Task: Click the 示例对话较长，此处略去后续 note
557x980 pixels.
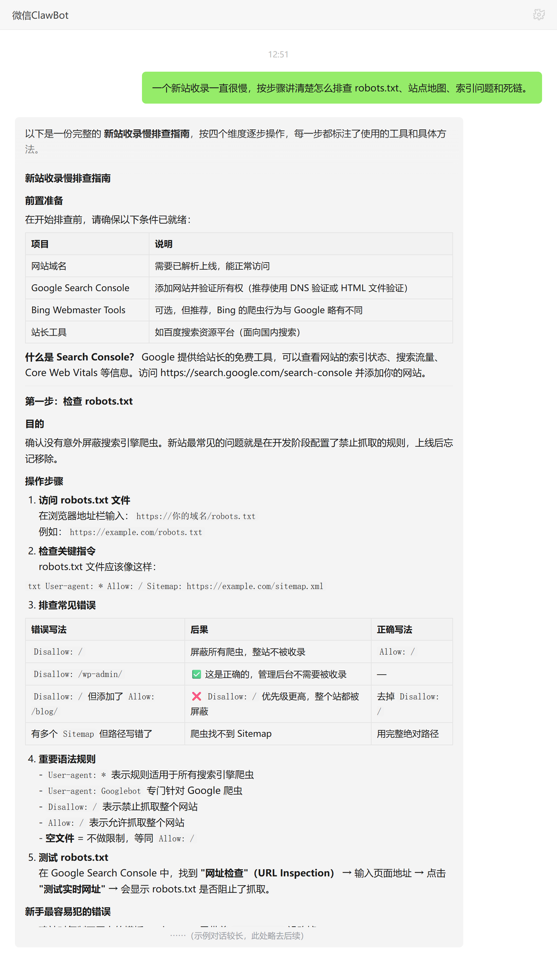Action: pyautogui.click(x=237, y=936)
